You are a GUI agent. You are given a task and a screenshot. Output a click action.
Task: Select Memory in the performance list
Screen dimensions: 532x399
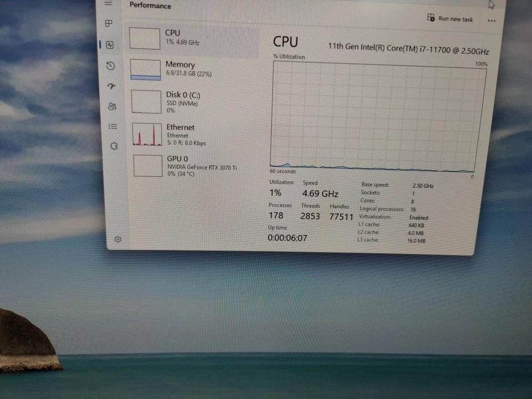[x=193, y=69]
